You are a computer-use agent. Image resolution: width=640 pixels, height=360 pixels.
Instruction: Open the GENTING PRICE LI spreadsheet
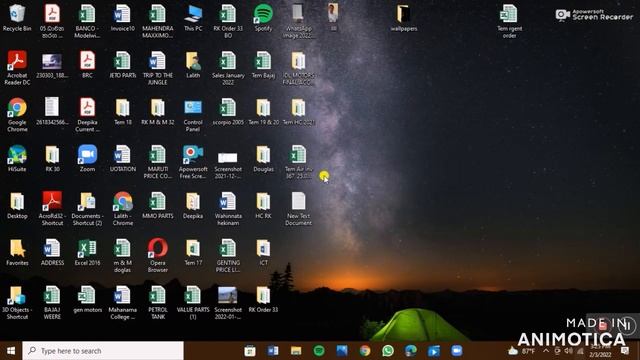pos(228,256)
